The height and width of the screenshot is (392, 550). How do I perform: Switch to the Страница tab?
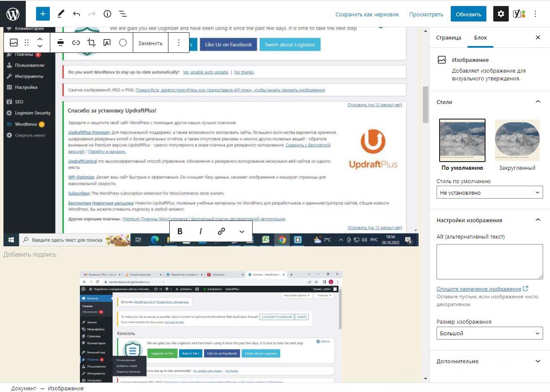449,37
